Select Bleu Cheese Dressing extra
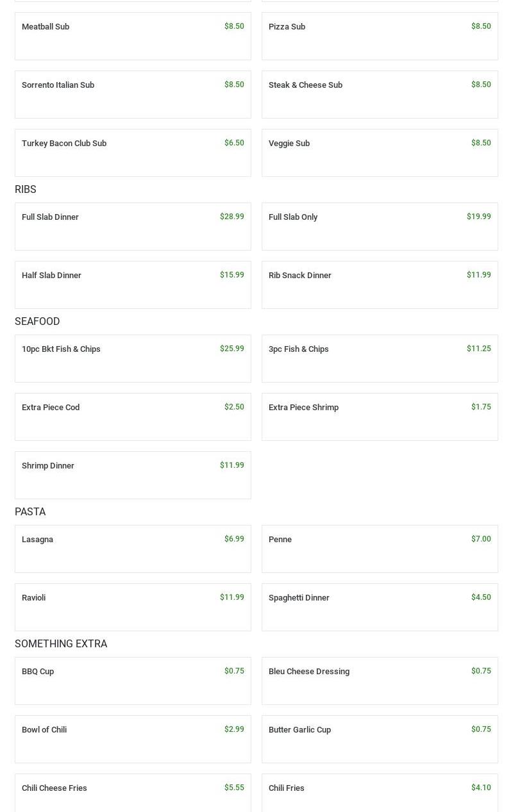 coord(380,681)
